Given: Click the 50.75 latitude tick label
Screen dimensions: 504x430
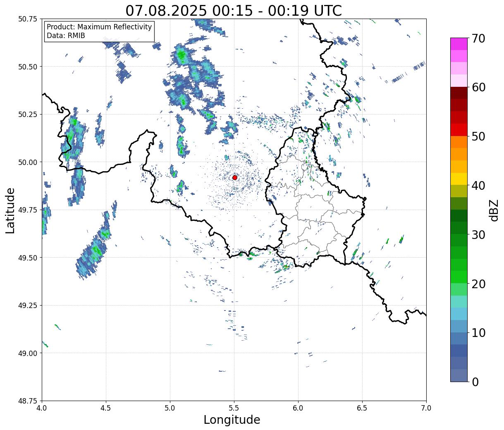Looking at the screenshot, I should click(28, 19).
